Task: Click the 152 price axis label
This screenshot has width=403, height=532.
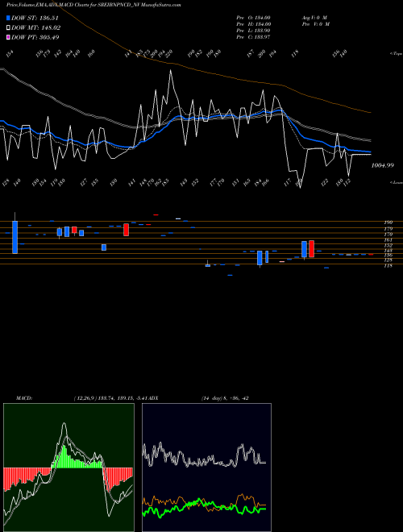Action: click(388, 245)
